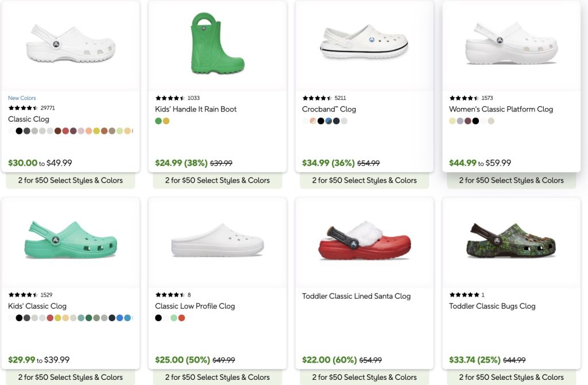This screenshot has height=385, width=588.
Task: Click star rating with 5211 reviews on Crocband Clog
Action: [317, 98]
